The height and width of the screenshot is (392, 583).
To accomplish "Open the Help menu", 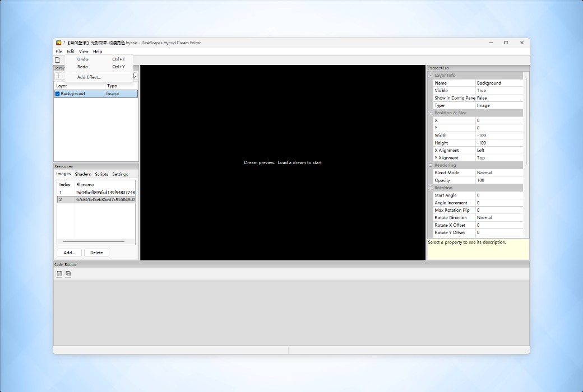I will pyautogui.click(x=98, y=52).
